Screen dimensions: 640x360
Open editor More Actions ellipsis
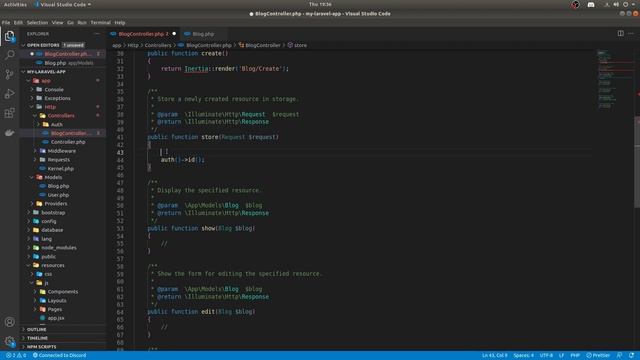click(631, 33)
